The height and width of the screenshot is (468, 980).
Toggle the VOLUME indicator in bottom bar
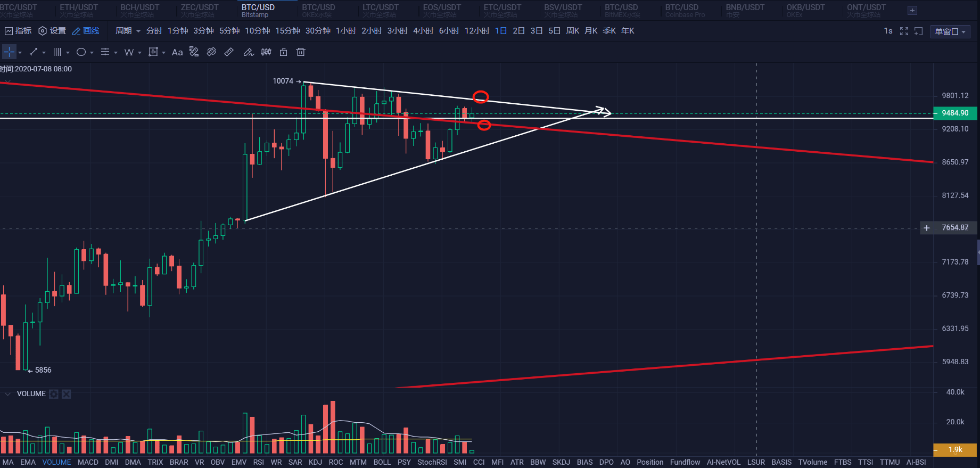[56, 462]
